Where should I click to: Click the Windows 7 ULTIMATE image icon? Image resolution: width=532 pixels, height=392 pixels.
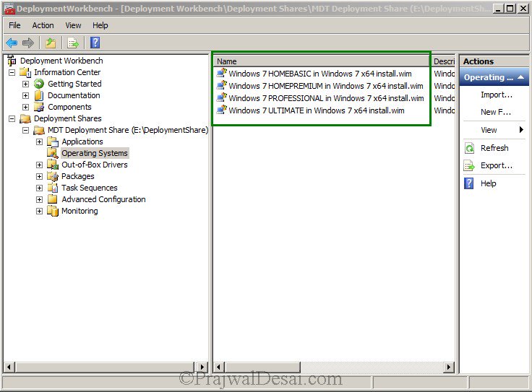pos(222,110)
